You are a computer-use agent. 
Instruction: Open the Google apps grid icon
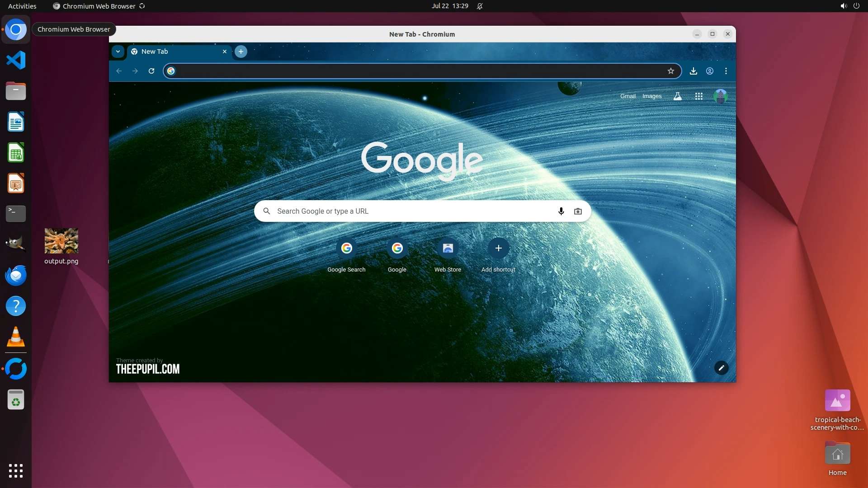[698, 96]
